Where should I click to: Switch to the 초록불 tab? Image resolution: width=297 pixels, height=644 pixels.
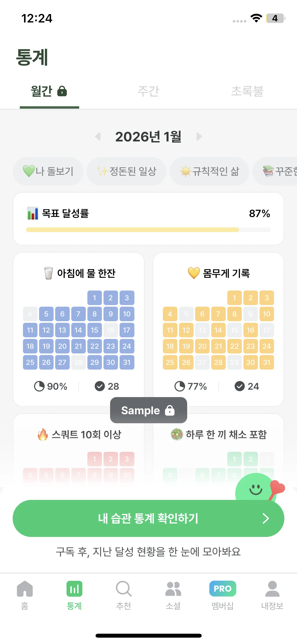pyautogui.click(x=247, y=91)
